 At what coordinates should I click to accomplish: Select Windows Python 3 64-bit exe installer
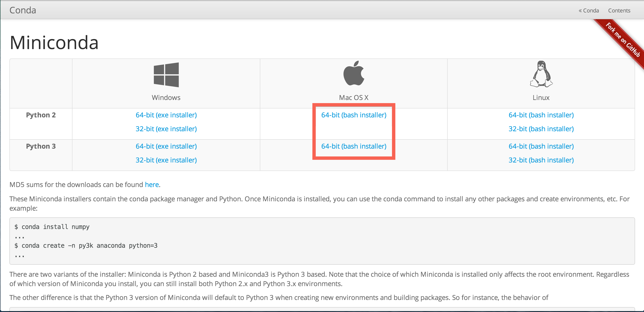[x=166, y=146]
